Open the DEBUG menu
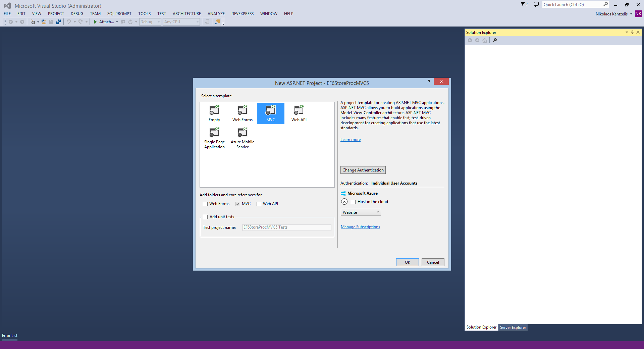The image size is (644, 349). (x=77, y=14)
